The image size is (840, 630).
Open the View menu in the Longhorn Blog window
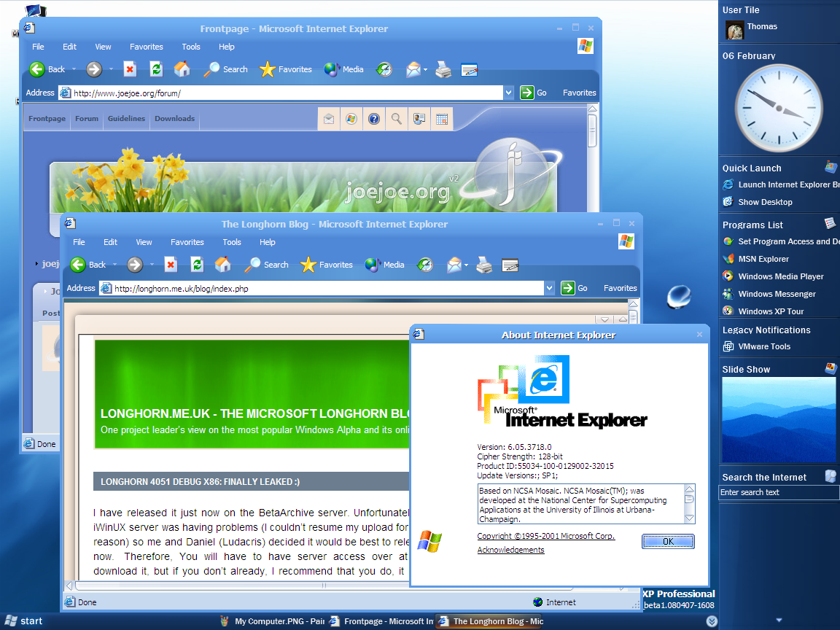point(144,242)
